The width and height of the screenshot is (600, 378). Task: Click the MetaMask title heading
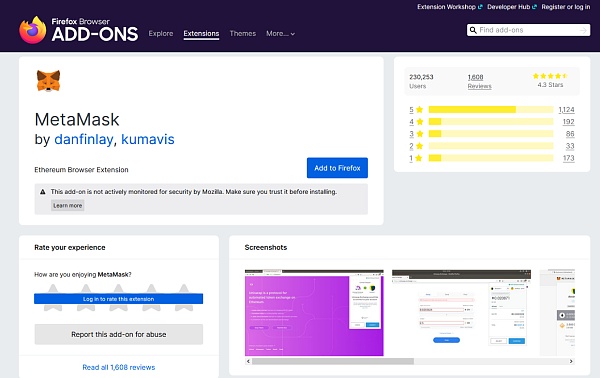point(77,120)
